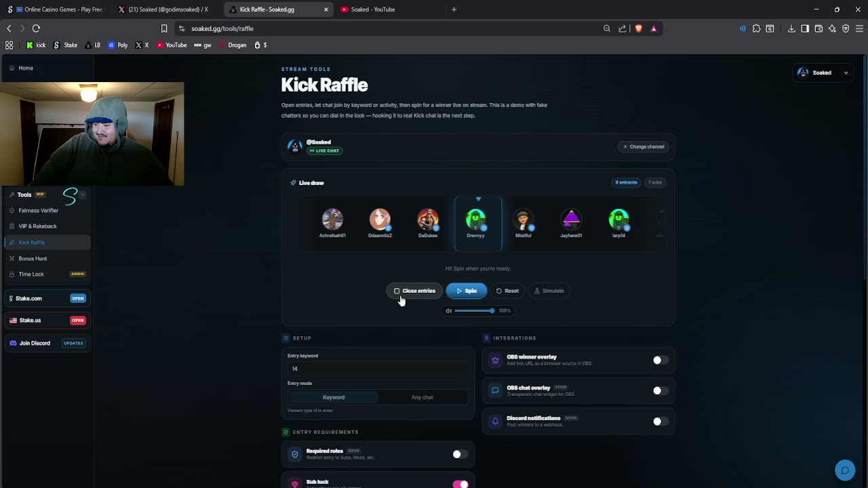Open Fairness Verifier in the sidebar
868x488 pixels.
point(47,210)
